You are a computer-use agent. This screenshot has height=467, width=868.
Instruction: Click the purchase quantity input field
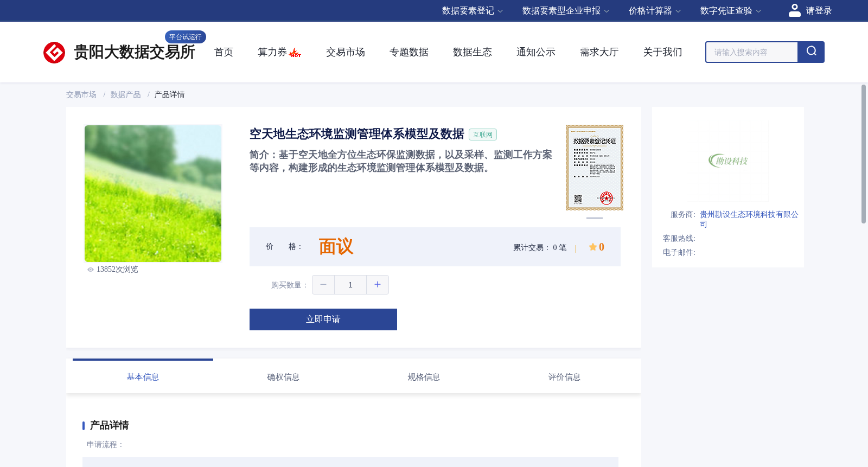(x=350, y=285)
